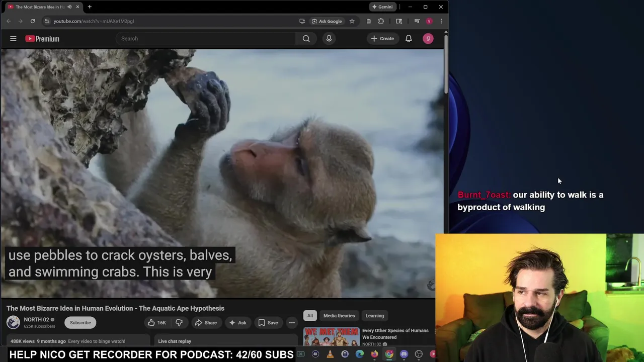Click Ask Google in address bar
Viewport: 644px width, 362px height.
coord(327,21)
